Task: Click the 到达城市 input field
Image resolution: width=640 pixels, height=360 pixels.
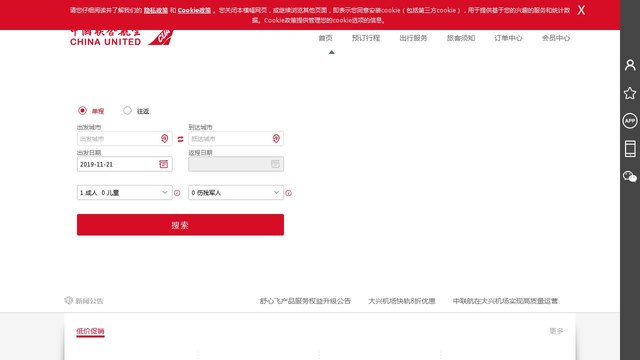Action: (236, 139)
